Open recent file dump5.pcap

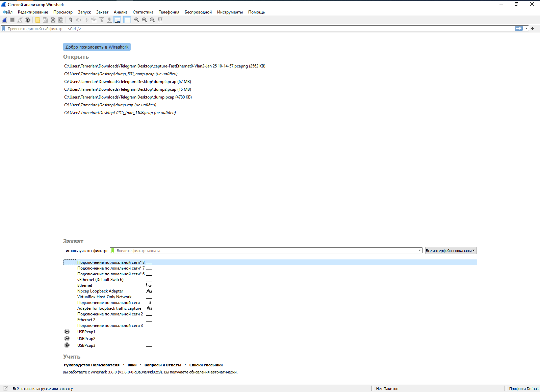(x=128, y=82)
